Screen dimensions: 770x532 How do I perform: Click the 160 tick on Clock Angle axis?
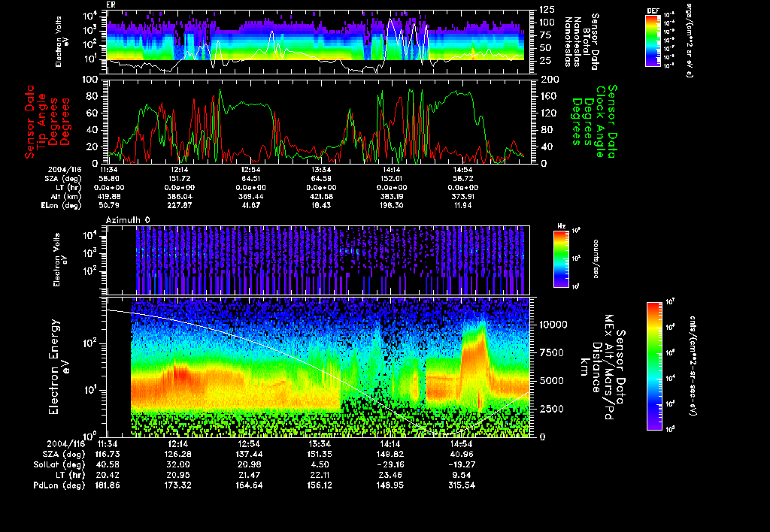pos(550,96)
